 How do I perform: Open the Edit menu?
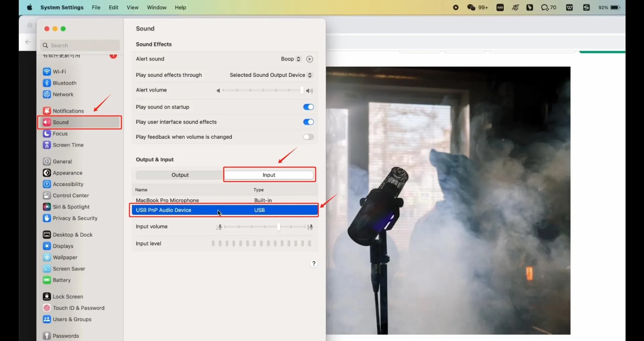tap(114, 7)
